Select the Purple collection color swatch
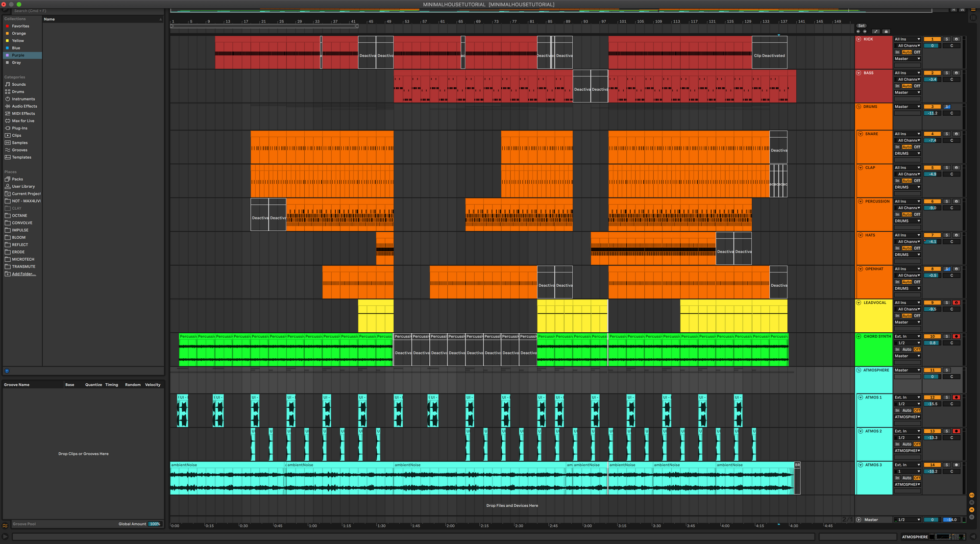The image size is (980, 544). point(7,55)
